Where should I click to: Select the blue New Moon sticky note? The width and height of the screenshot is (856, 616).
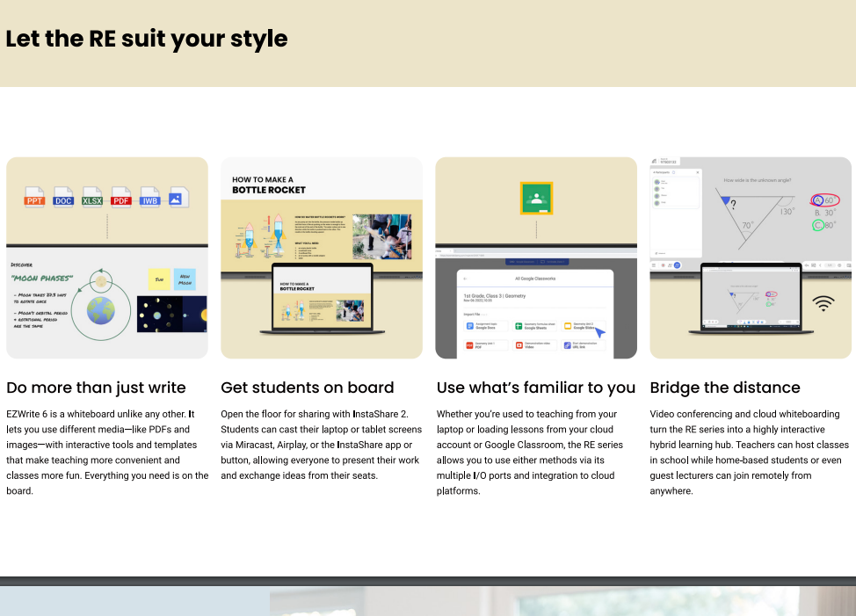(185, 279)
